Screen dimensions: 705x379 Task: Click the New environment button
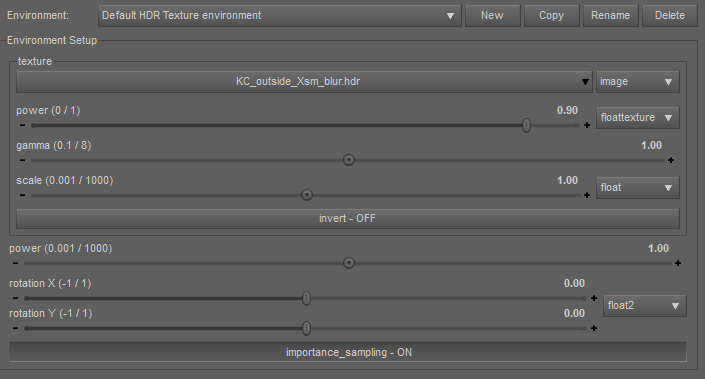coord(492,16)
